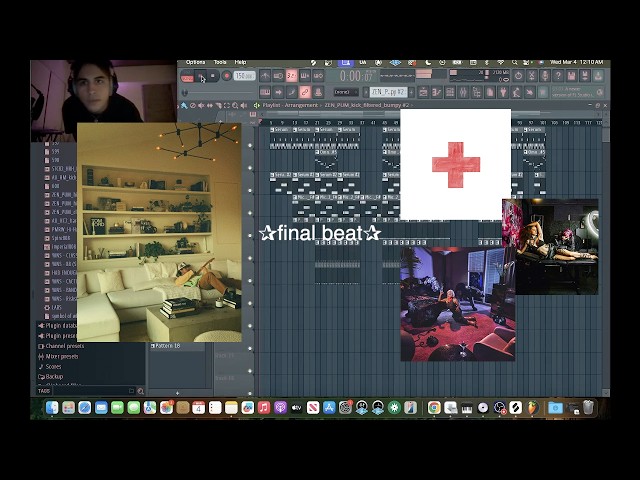This screenshot has height=480, width=640.
Task: Click the close all windows arrow icon
Action: pyautogui.click(x=530, y=92)
